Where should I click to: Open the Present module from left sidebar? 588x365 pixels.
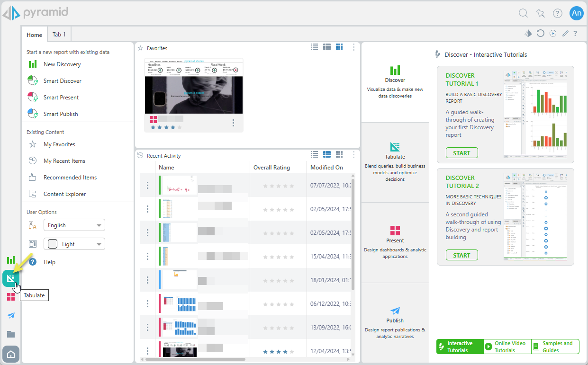(x=11, y=297)
